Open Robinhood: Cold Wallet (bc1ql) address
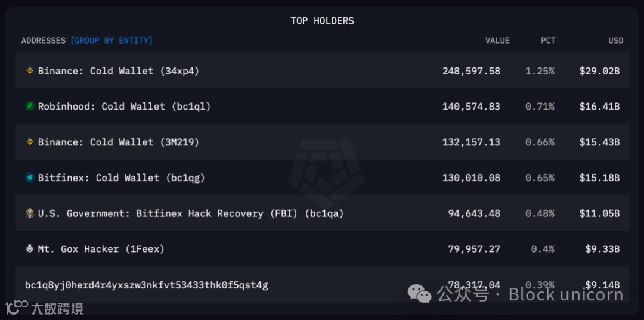The width and height of the screenshot is (644, 320). click(x=124, y=107)
